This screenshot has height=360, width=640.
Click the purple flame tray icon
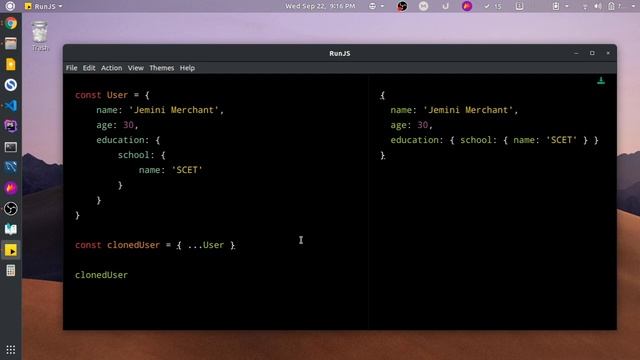[x=467, y=6]
